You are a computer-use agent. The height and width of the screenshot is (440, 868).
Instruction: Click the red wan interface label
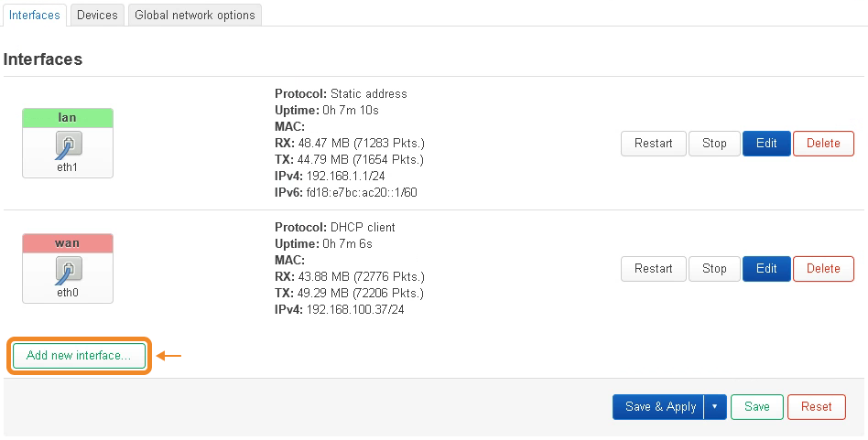point(68,243)
